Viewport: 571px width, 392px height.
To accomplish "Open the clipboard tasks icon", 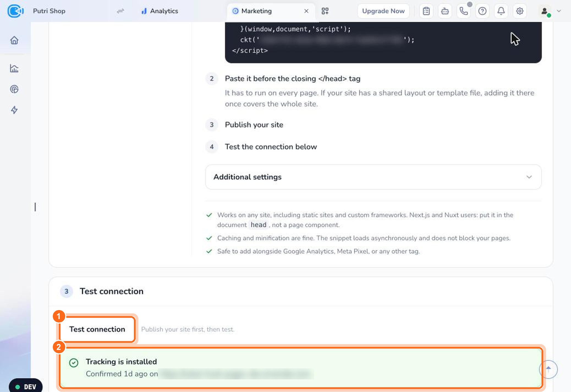I will (x=426, y=11).
